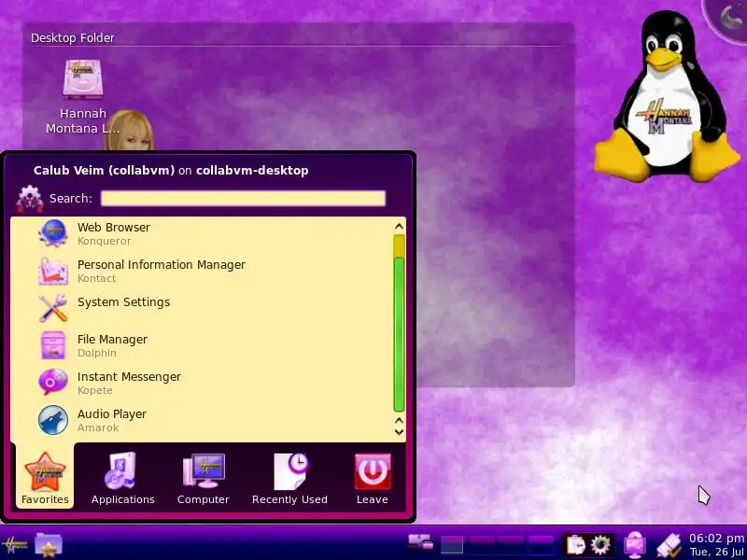Click the bottom-most down arrow of favorites scrollbar

pos(400,432)
